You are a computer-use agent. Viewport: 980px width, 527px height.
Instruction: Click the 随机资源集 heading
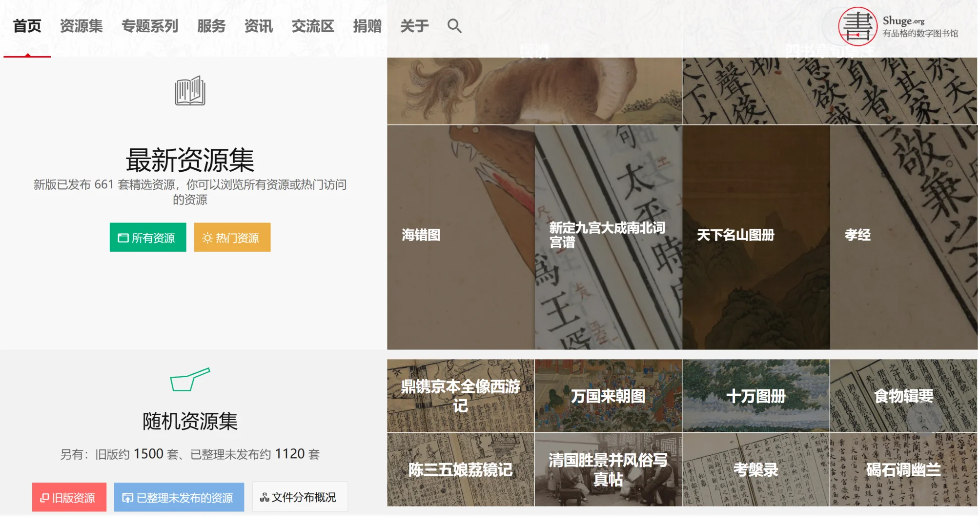point(190,421)
